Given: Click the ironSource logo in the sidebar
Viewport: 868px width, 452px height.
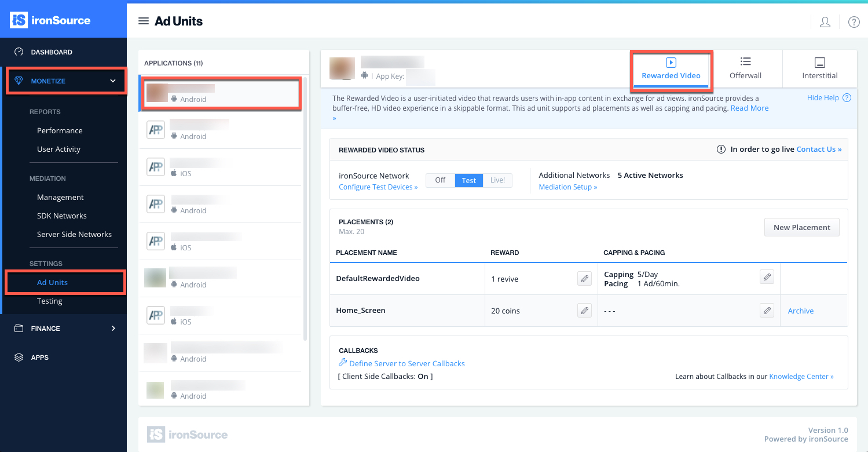Looking at the screenshot, I should pos(49,19).
